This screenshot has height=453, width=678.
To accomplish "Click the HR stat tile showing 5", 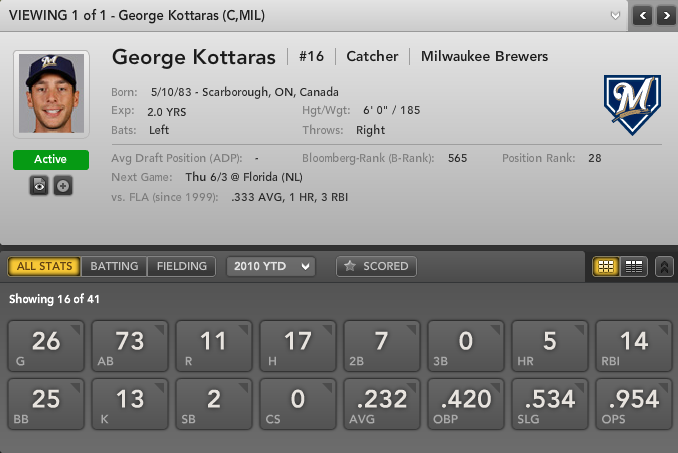I will click(549, 345).
